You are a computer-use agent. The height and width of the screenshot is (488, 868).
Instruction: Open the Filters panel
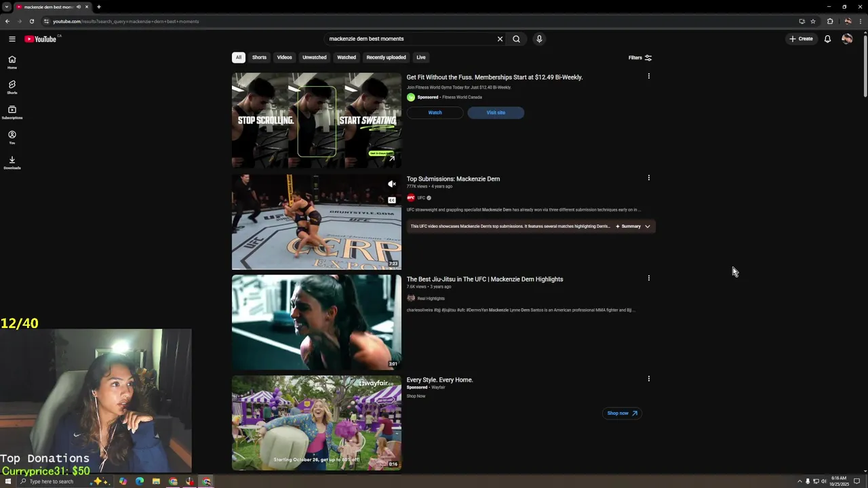pos(639,58)
